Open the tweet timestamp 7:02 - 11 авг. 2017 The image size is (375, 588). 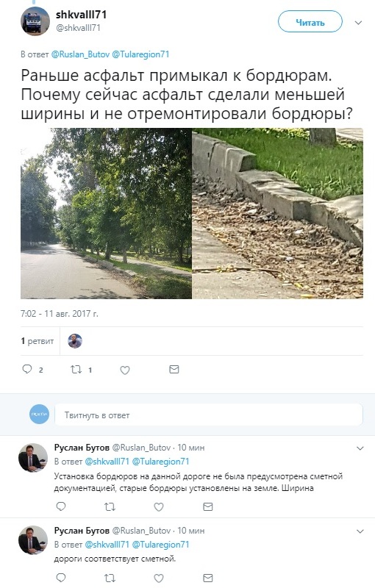tap(60, 314)
